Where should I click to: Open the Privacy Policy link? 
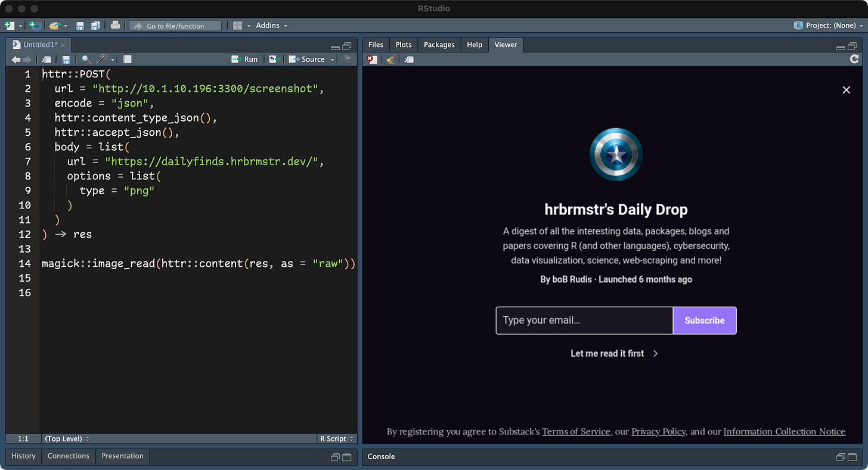[x=659, y=431]
